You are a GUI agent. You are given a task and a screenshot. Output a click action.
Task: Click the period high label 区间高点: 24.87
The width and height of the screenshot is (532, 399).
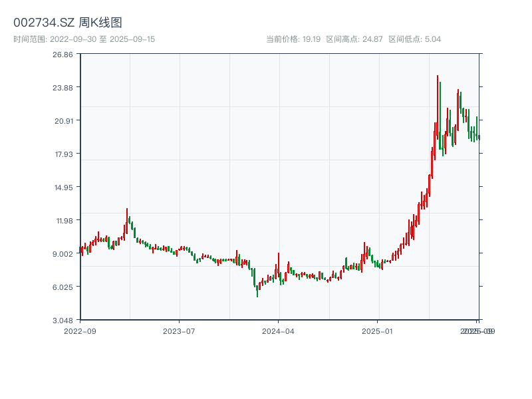click(354, 39)
